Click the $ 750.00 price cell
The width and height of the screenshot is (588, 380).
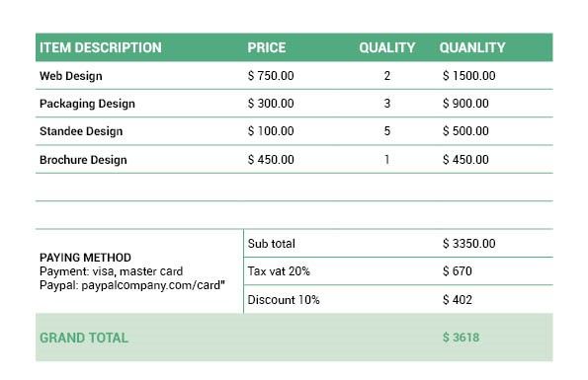click(x=271, y=76)
